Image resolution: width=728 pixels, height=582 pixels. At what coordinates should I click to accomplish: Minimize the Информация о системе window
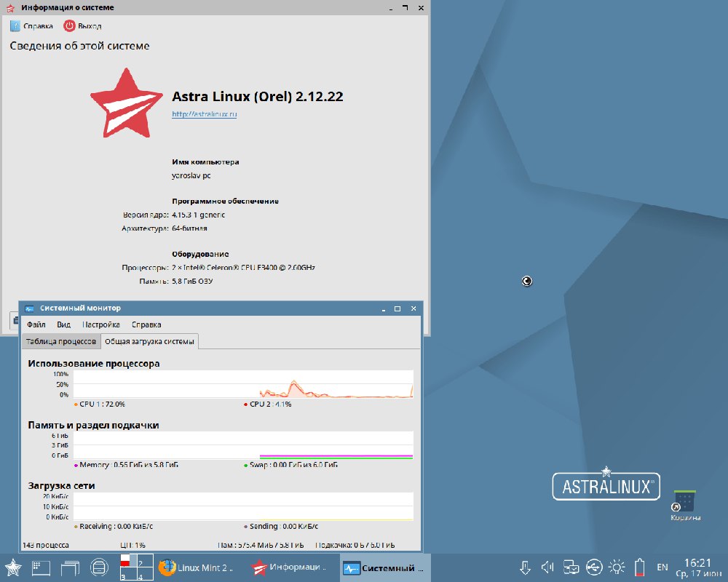click(x=391, y=8)
